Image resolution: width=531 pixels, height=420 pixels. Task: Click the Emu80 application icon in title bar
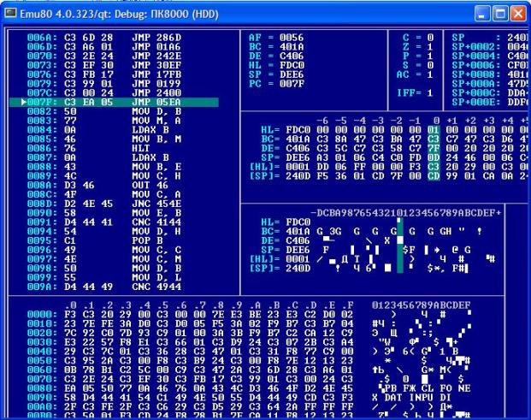tap(11, 11)
